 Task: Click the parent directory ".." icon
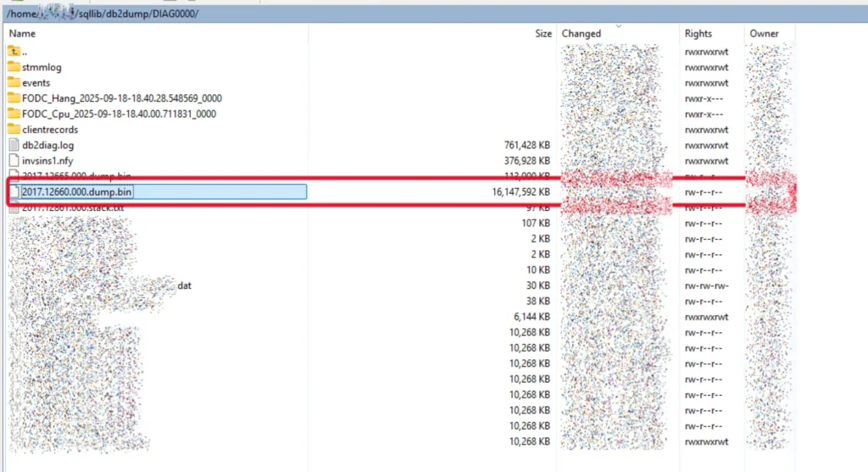click(14, 52)
